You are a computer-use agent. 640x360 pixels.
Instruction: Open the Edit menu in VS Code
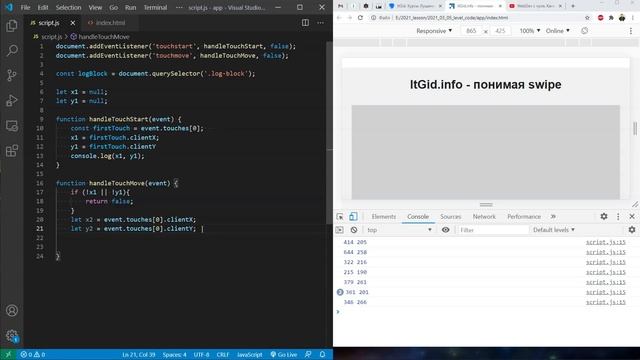coord(43,7)
